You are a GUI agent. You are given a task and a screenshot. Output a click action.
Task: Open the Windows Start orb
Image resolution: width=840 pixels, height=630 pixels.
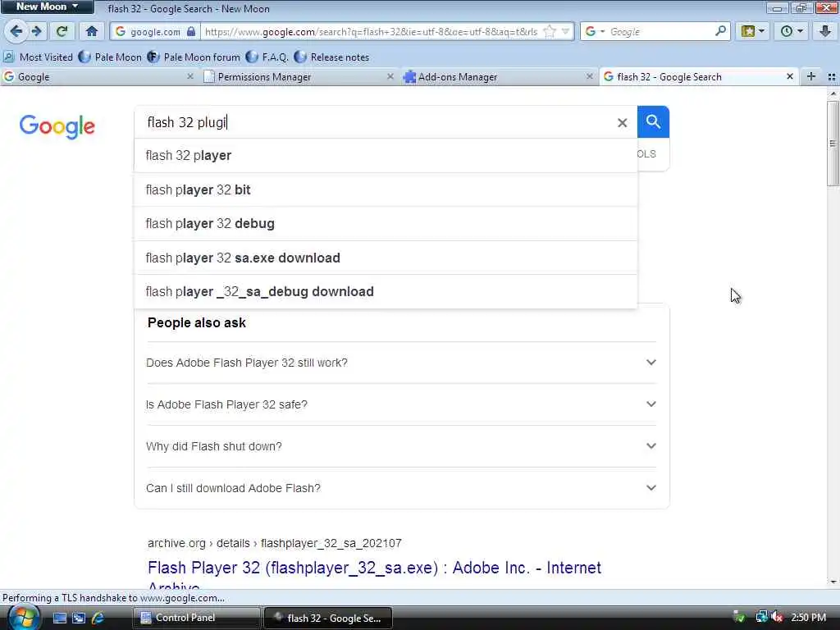point(23,617)
